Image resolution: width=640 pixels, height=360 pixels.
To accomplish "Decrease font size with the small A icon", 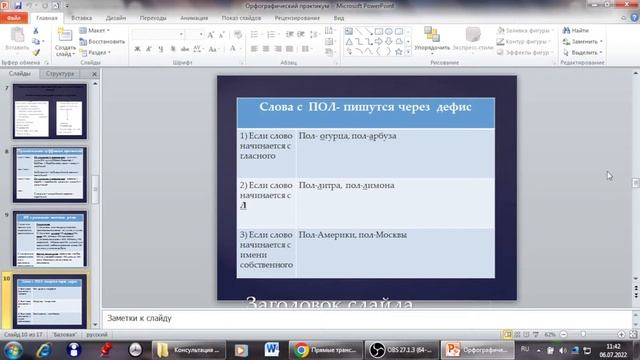I will (222, 35).
